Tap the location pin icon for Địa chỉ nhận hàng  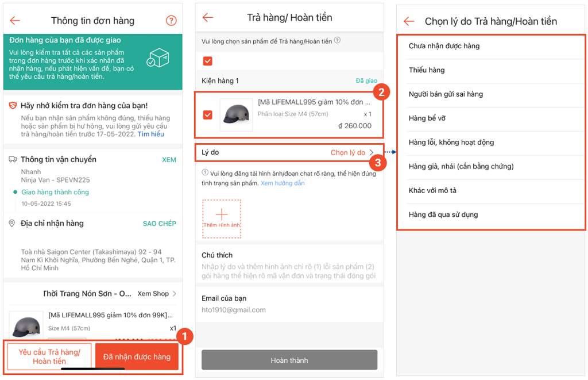pyautogui.click(x=12, y=224)
